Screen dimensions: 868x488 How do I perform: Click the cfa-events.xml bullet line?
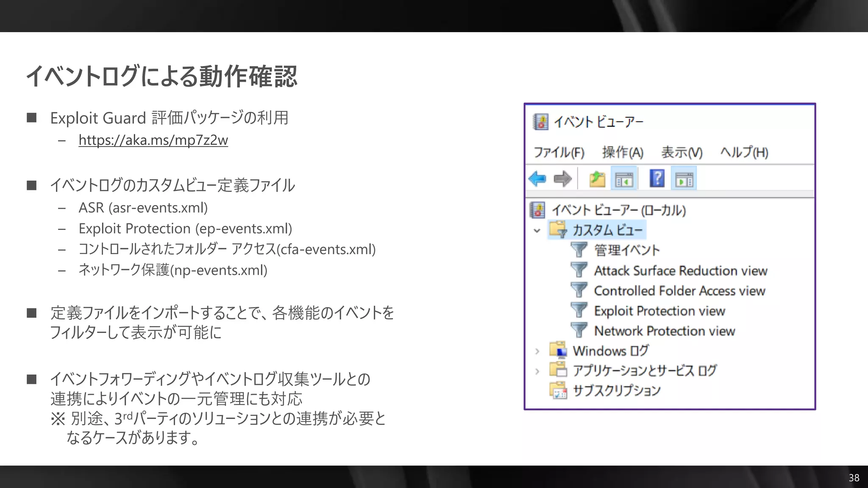coord(227,249)
